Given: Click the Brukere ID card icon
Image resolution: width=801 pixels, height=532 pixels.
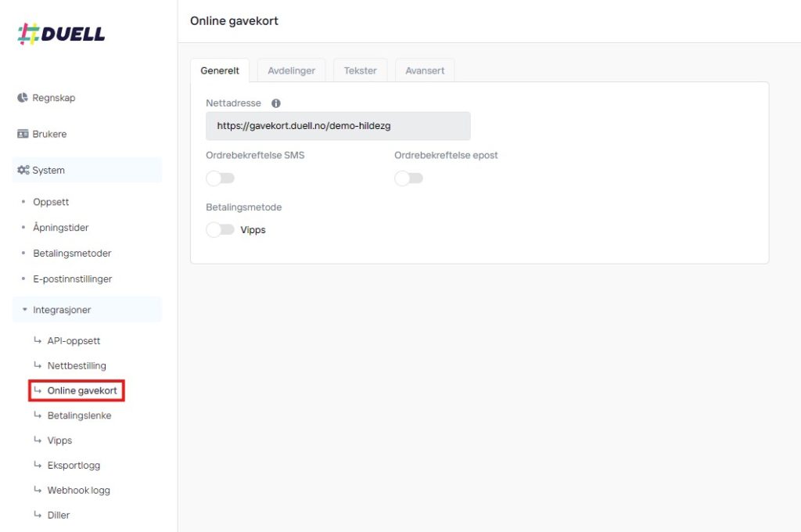Looking at the screenshot, I should [23, 134].
